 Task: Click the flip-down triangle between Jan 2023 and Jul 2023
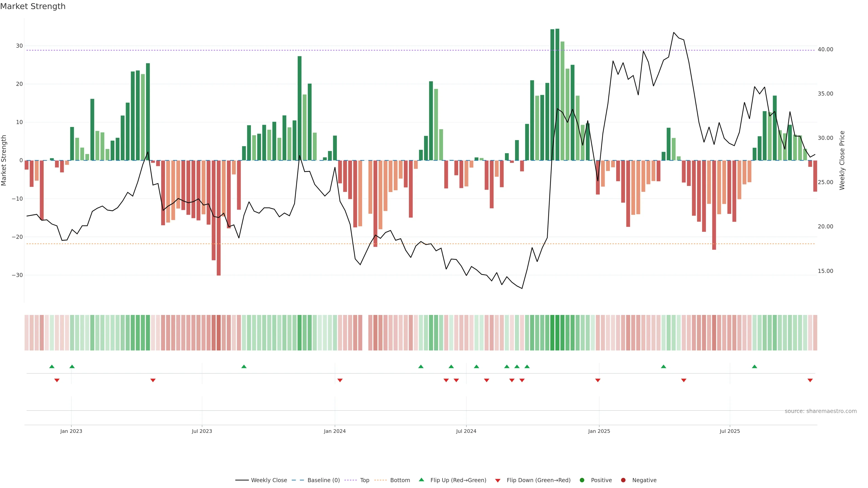153,380
